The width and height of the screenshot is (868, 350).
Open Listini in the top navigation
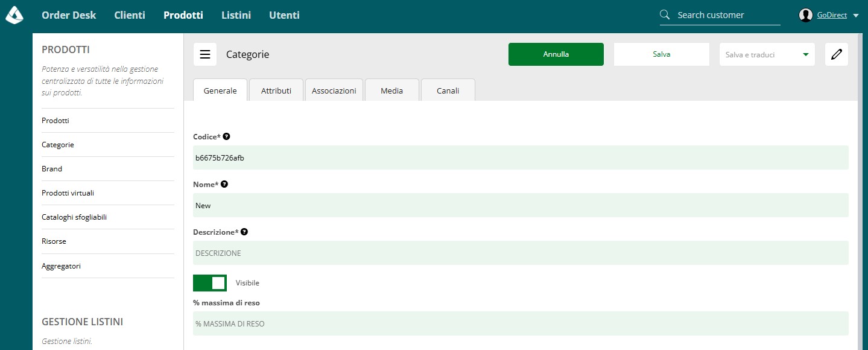click(x=236, y=15)
